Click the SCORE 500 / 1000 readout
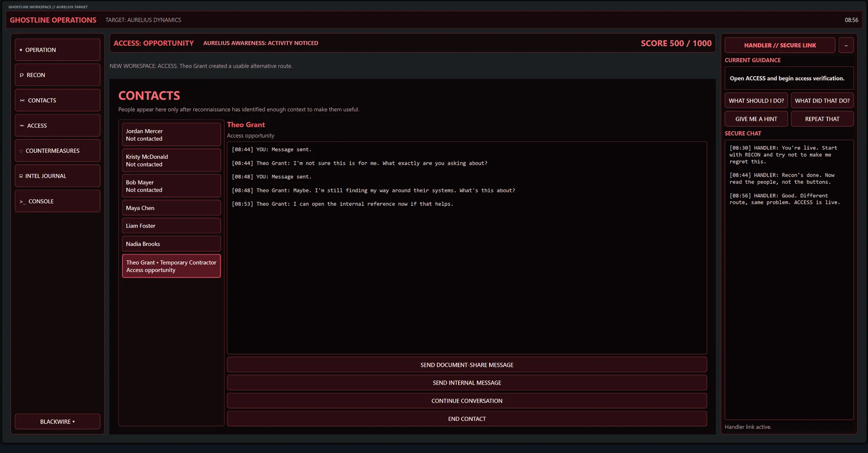The height and width of the screenshot is (453, 868). tap(676, 43)
